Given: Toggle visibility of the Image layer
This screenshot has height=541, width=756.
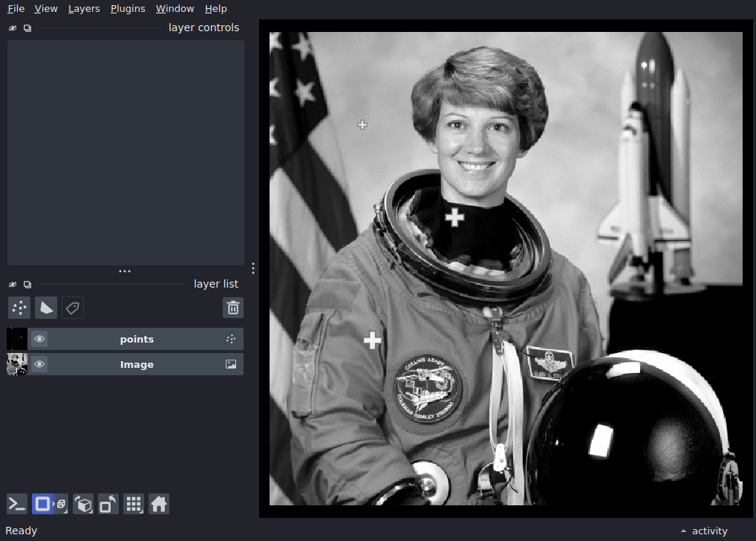Looking at the screenshot, I should coord(39,364).
